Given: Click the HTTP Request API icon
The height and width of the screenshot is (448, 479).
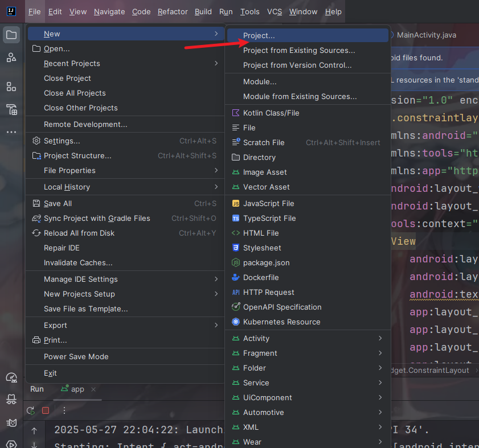Looking at the screenshot, I should tap(236, 292).
